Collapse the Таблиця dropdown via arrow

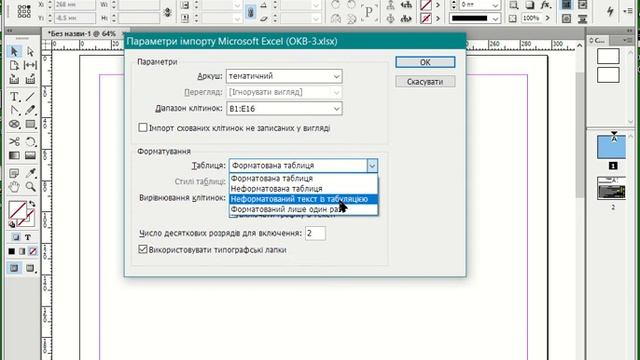(372, 166)
